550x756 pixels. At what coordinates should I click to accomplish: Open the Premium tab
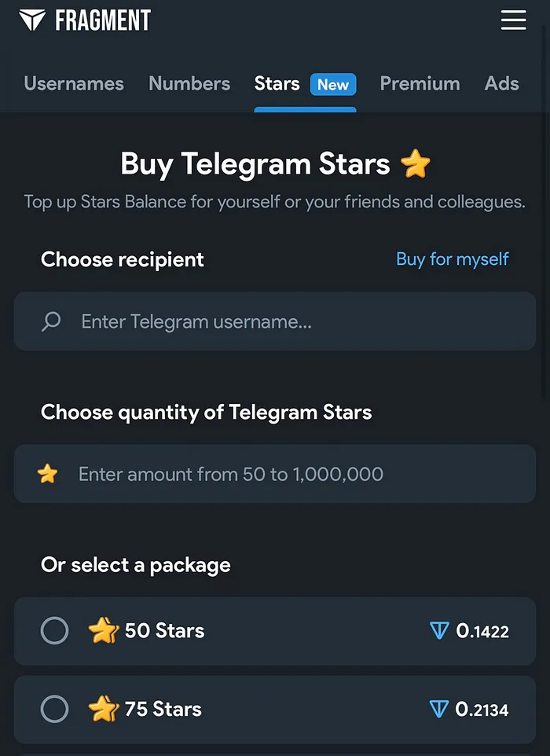[420, 83]
